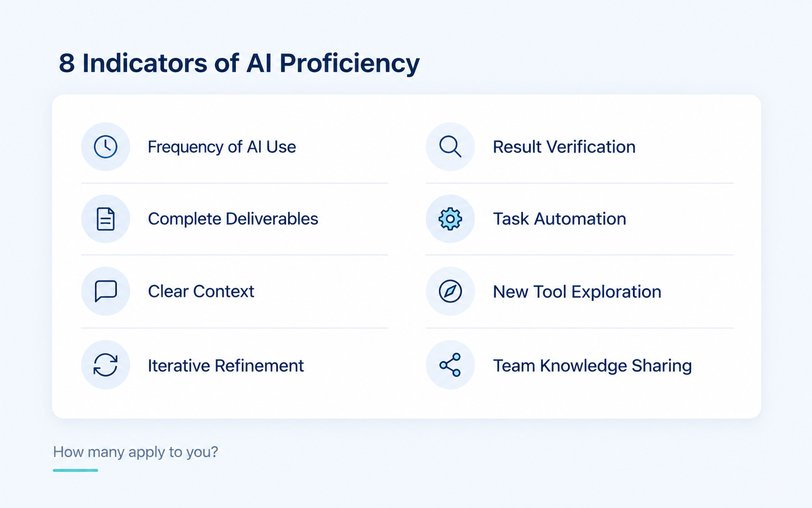Select the speech bubble icon for Clear Context

pyautogui.click(x=105, y=291)
